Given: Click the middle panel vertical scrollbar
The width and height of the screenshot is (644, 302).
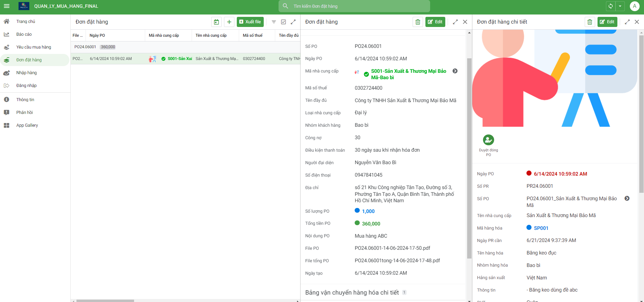Looking at the screenshot, I should (469, 158).
